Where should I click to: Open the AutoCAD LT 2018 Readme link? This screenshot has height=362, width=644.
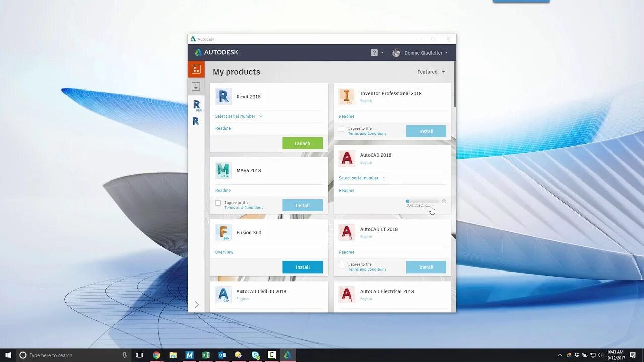(x=347, y=252)
